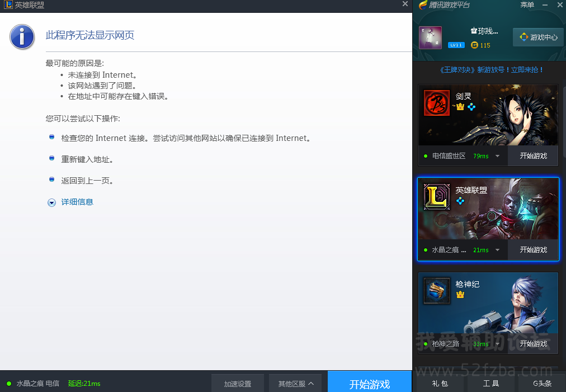
Task: Click the 115 coin balance
Action: [x=485, y=45]
